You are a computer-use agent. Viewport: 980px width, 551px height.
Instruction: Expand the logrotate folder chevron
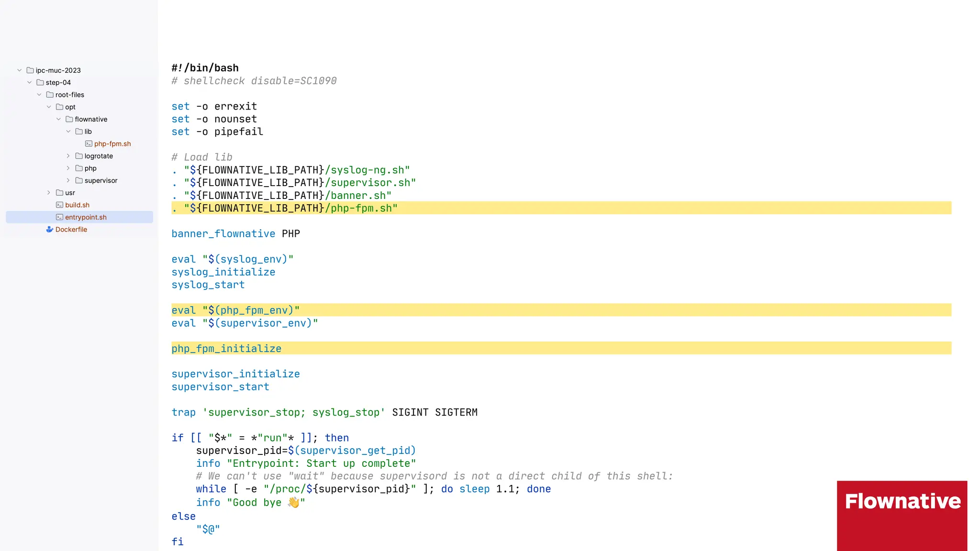click(x=68, y=156)
